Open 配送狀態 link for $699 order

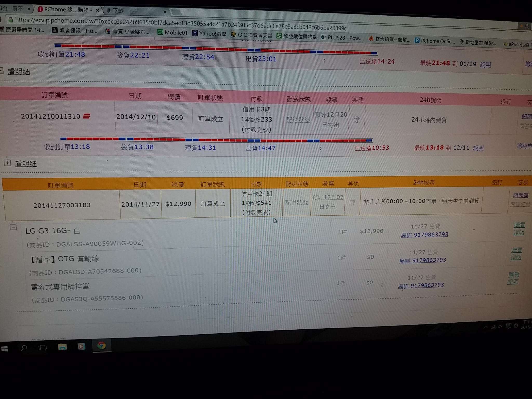[298, 120]
